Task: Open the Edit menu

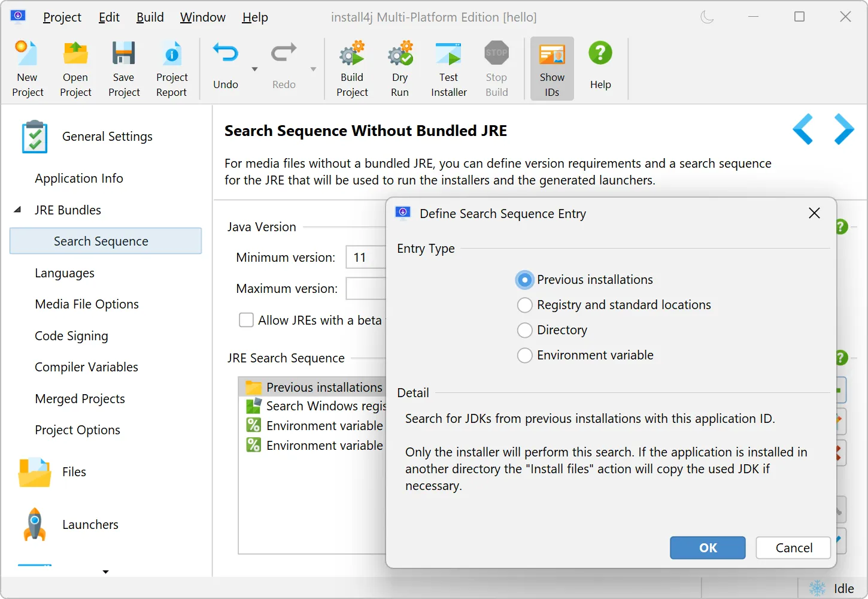Action: click(109, 17)
